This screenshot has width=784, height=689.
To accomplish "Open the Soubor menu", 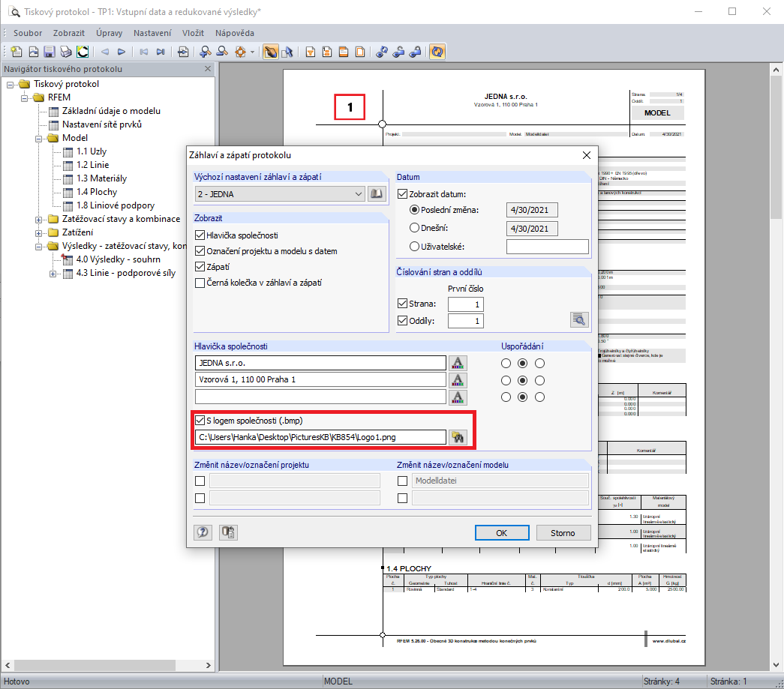I will click(x=28, y=33).
